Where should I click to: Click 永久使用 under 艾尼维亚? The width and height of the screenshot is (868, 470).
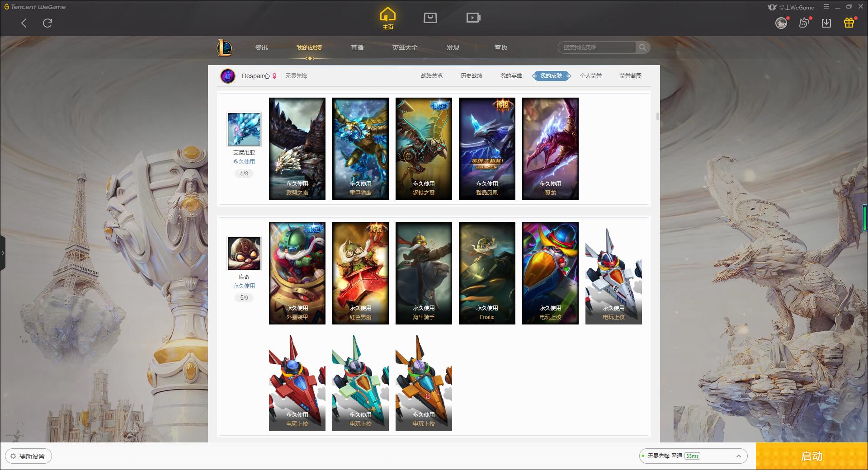(244, 162)
